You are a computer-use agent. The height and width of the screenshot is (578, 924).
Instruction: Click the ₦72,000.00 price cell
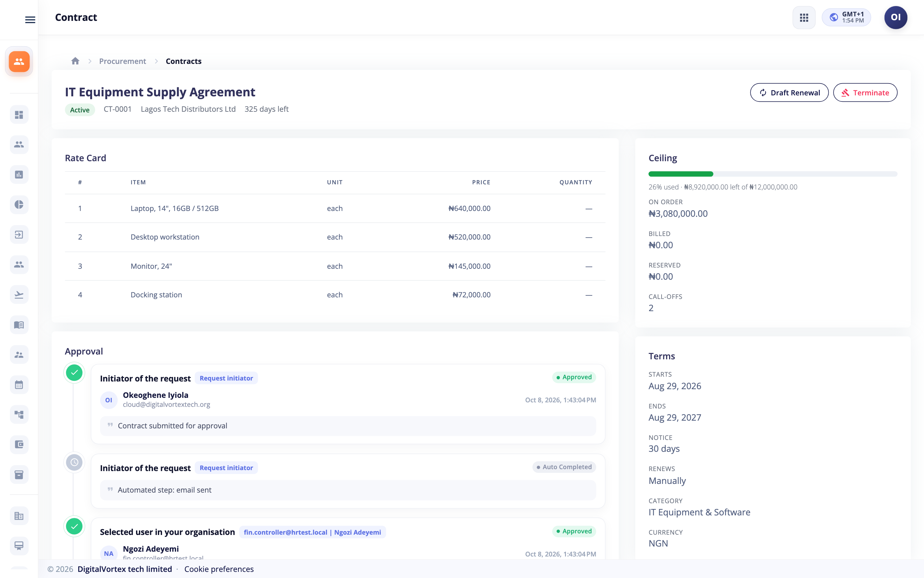[471, 295]
